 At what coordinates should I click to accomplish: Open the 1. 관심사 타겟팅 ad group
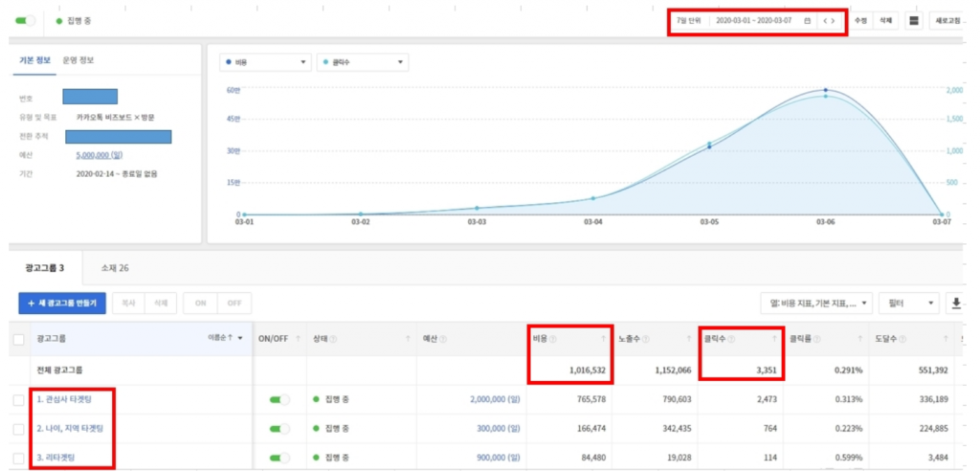64,398
